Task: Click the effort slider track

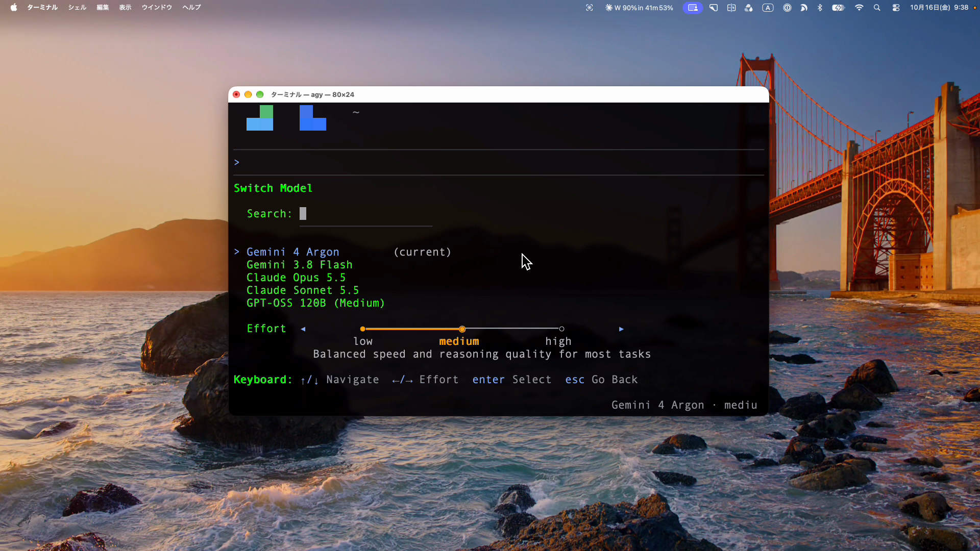Action: (462, 329)
